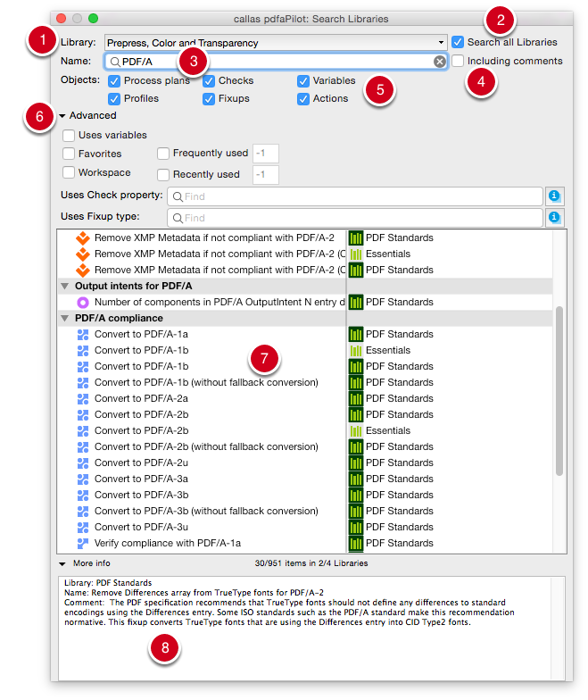Click PDF Standards icon for Convert to PDF/A-3u
Image resolution: width=588 pixels, height=700 pixels.
[x=355, y=527]
